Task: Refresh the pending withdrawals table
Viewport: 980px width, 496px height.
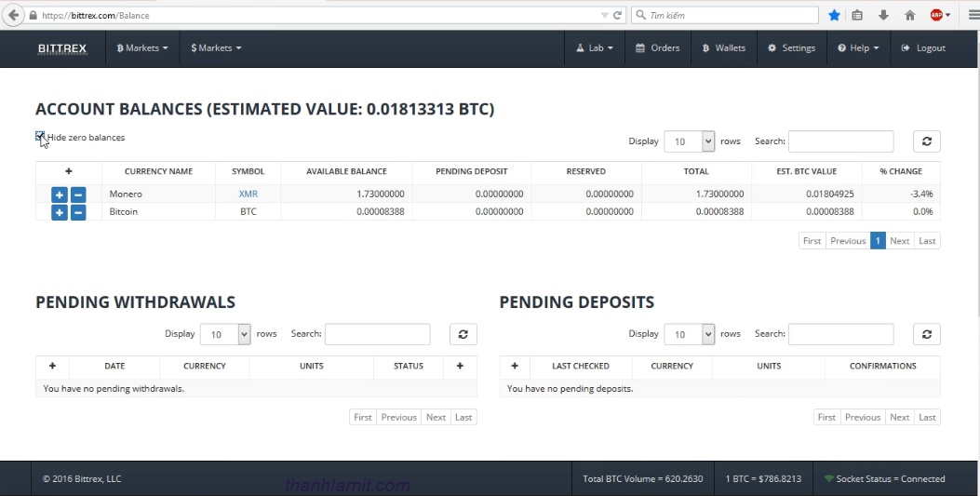Action: pos(463,334)
